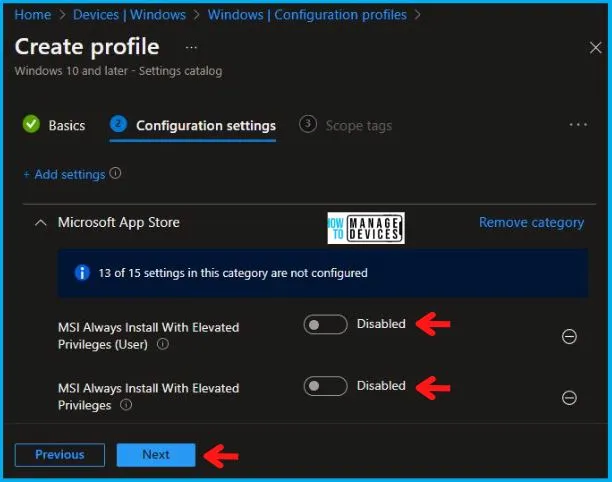Toggle MSI Always Install With Elevated Privileges device setting
Image resolution: width=612 pixels, height=482 pixels.
[x=326, y=386]
